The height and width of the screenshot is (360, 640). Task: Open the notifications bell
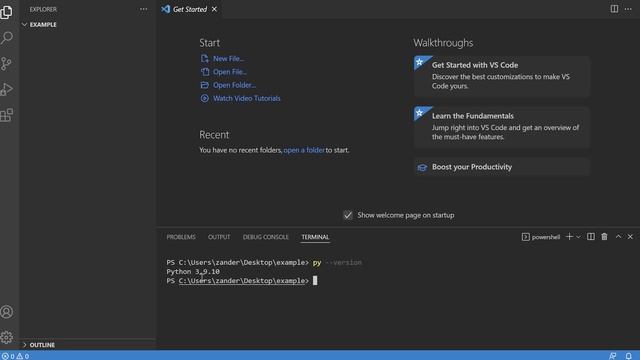tap(629, 356)
